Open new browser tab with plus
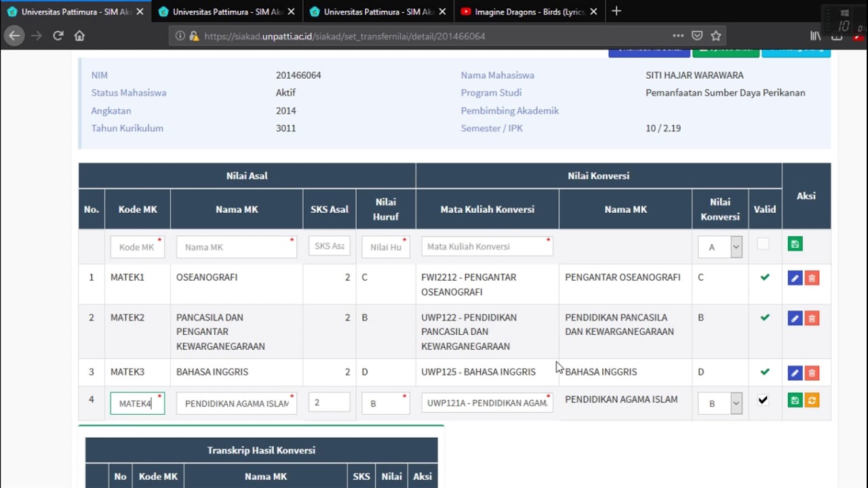Viewport: 868px width, 488px height. click(616, 12)
